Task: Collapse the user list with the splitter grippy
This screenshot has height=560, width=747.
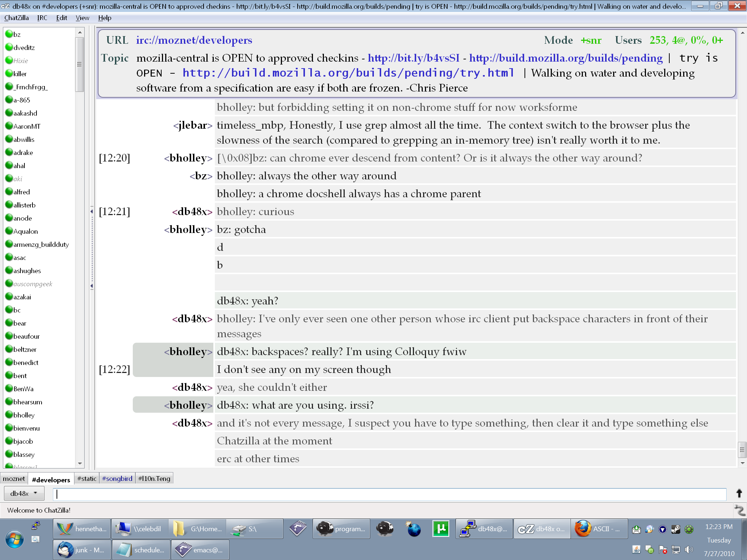Action: pos(92,248)
